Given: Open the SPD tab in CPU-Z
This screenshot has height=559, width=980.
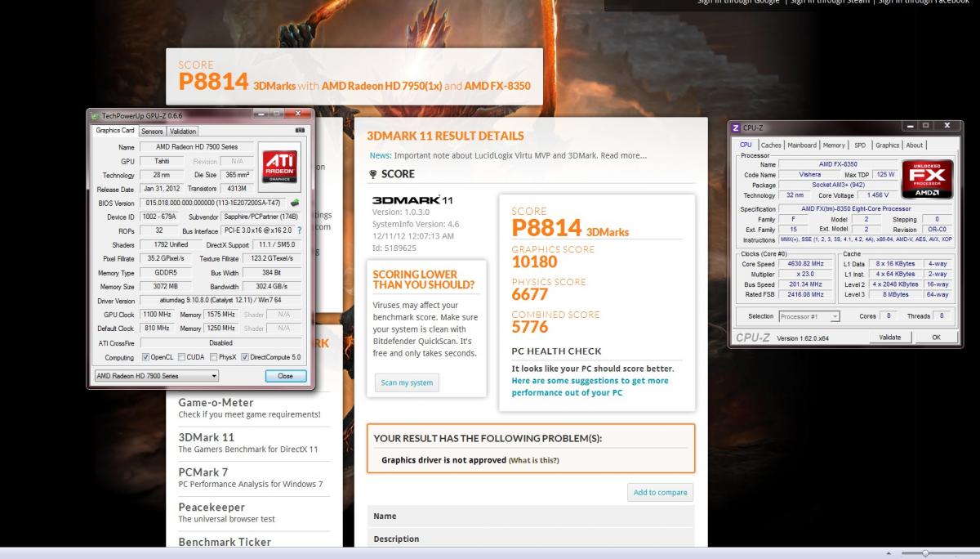Looking at the screenshot, I should coord(860,145).
